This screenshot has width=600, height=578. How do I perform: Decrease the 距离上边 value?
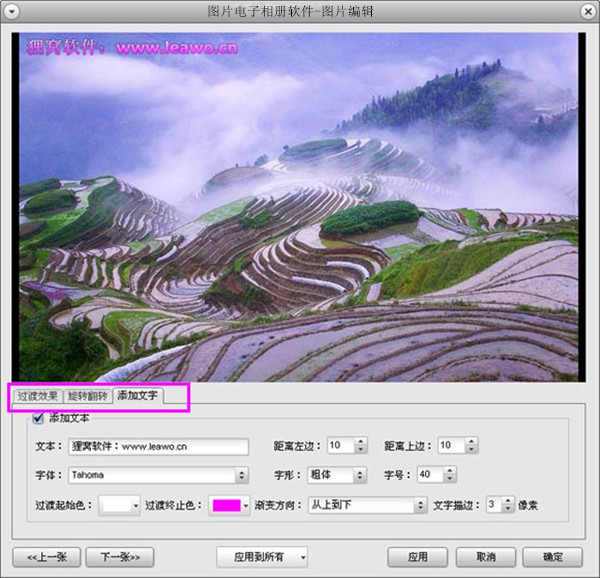tap(471, 449)
